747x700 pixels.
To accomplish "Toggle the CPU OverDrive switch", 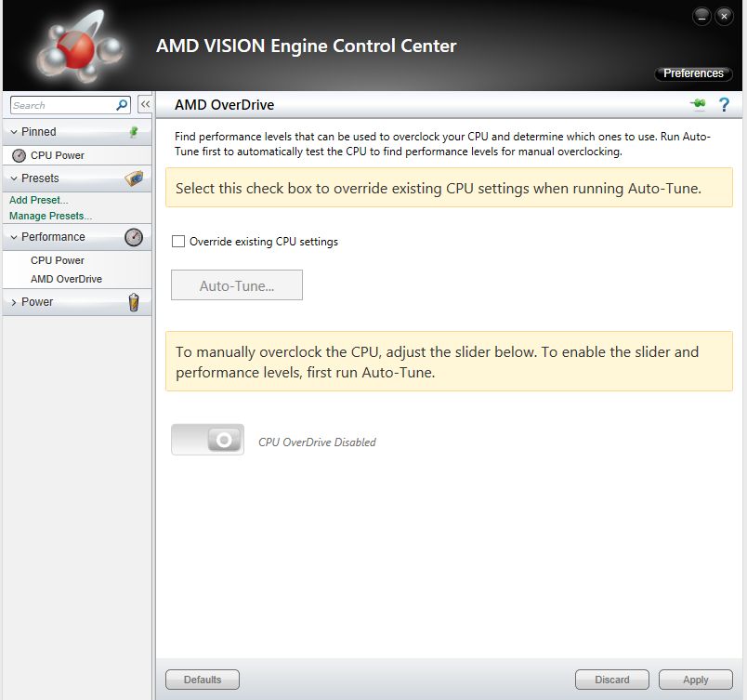I will (208, 440).
